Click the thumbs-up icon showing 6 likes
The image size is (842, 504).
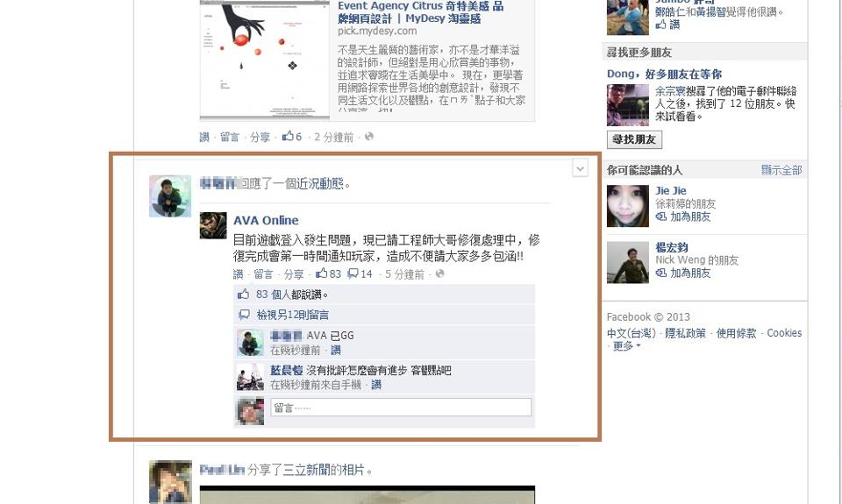click(x=288, y=136)
